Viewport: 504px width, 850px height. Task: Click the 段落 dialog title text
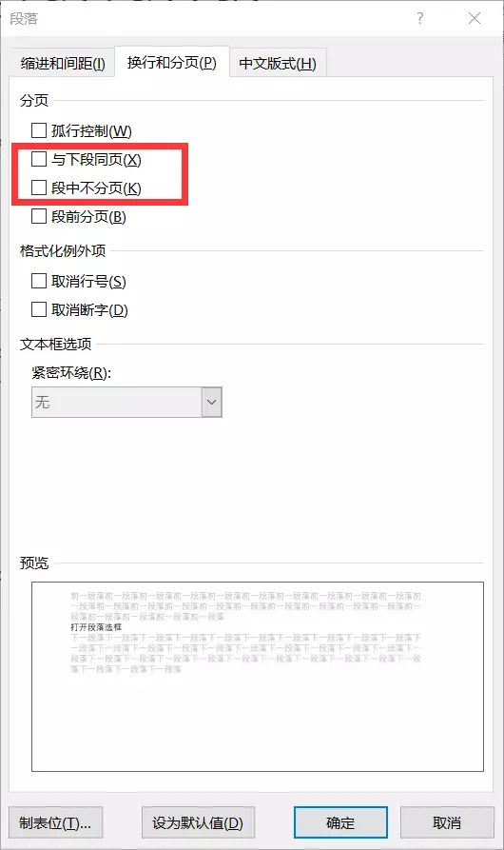[24, 18]
